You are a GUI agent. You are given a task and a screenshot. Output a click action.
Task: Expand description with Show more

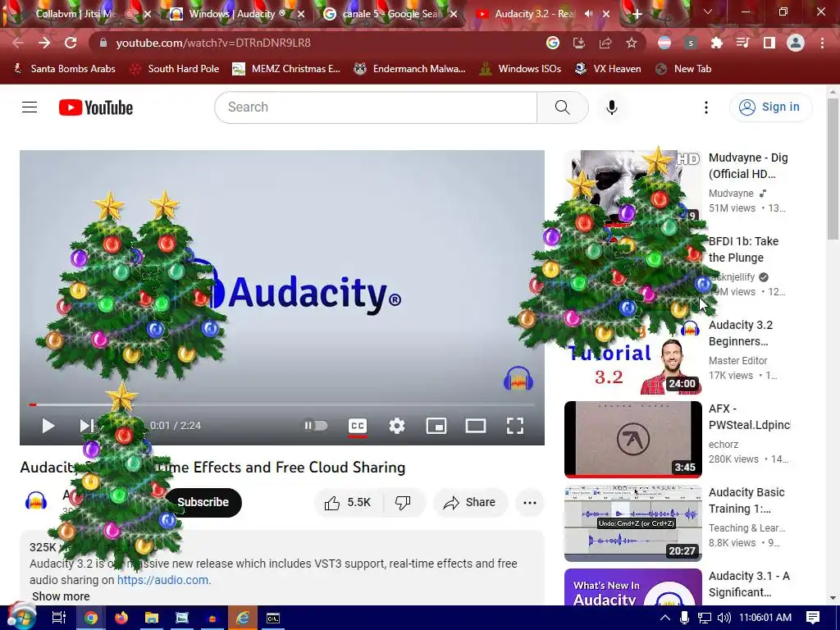pyautogui.click(x=61, y=596)
